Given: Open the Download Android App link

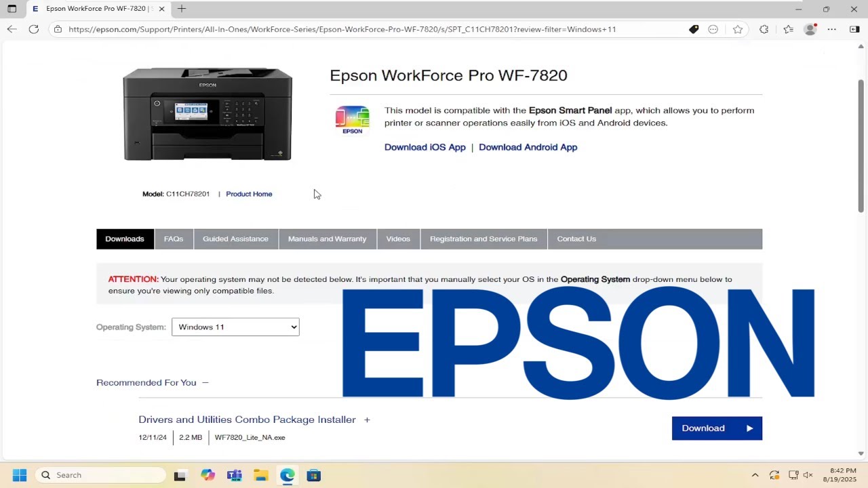Looking at the screenshot, I should [x=528, y=147].
